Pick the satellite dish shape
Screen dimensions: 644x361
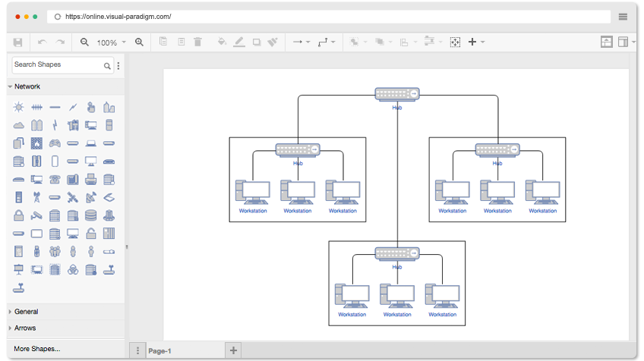pos(91,197)
